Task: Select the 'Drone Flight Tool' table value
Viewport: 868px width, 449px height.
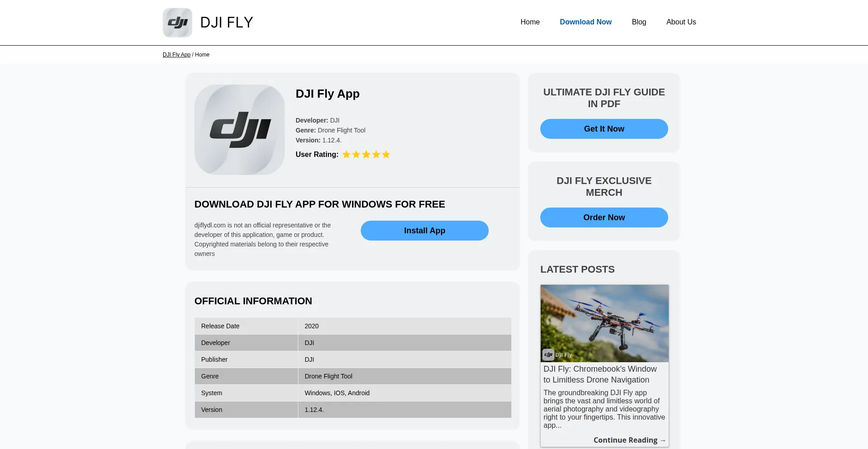Action: [x=405, y=376]
